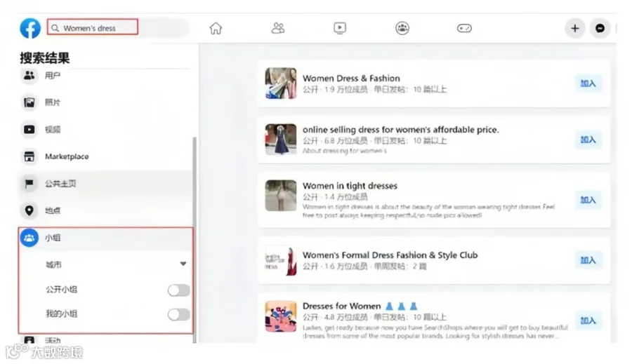Viewport: 632px width, 364px height.
Task: Expand the 城市 dropdown arrow
Action: point(183,264)
